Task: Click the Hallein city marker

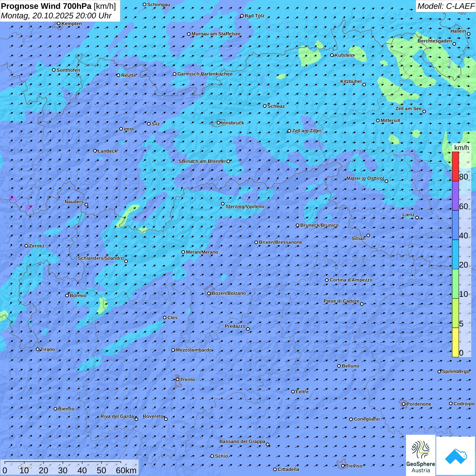Action: click(x=469, y=34)
